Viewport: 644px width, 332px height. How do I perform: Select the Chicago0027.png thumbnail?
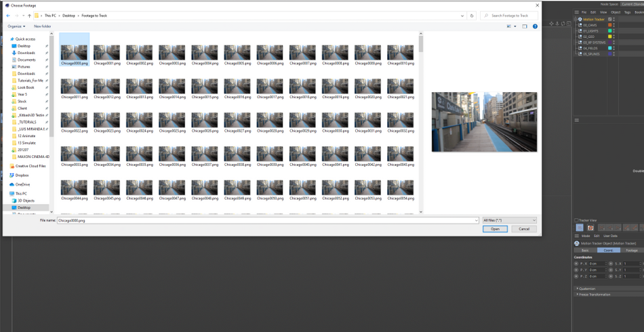237,120
